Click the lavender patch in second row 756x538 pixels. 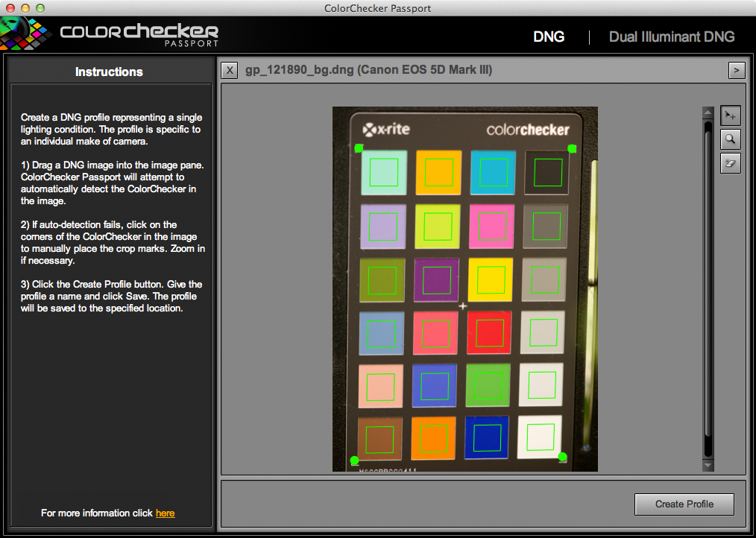click(x=383, y=227)
